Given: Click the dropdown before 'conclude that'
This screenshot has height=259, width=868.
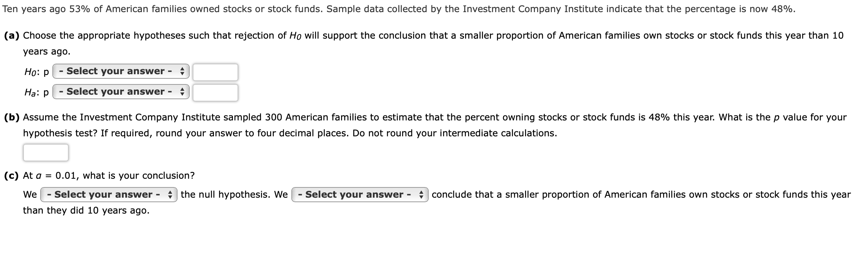Looking at the screenshot, I should tap(360, 195).
